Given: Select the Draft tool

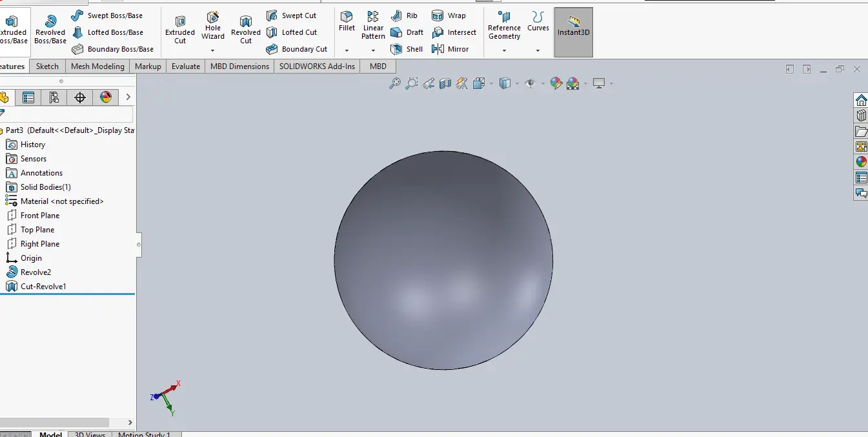Looking at the screenshot, I should (x=407, y=32).
